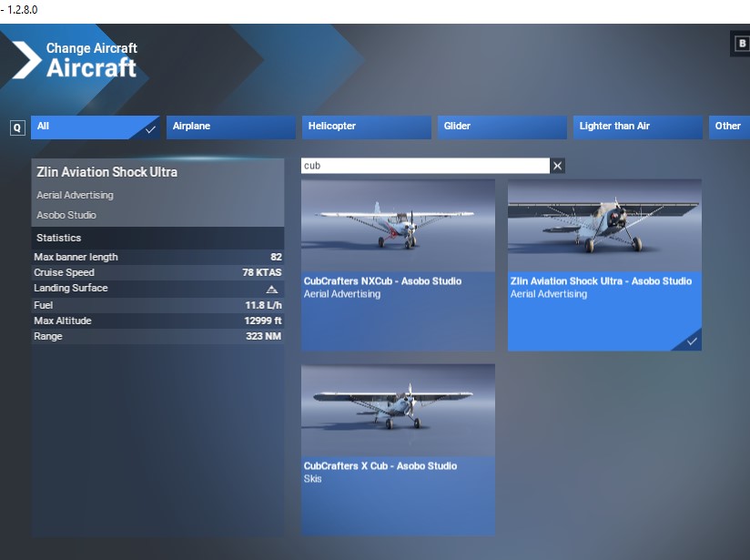Click the checkmark on the All filter
Screen dimensions: 750x560
(x=150, y=128)
